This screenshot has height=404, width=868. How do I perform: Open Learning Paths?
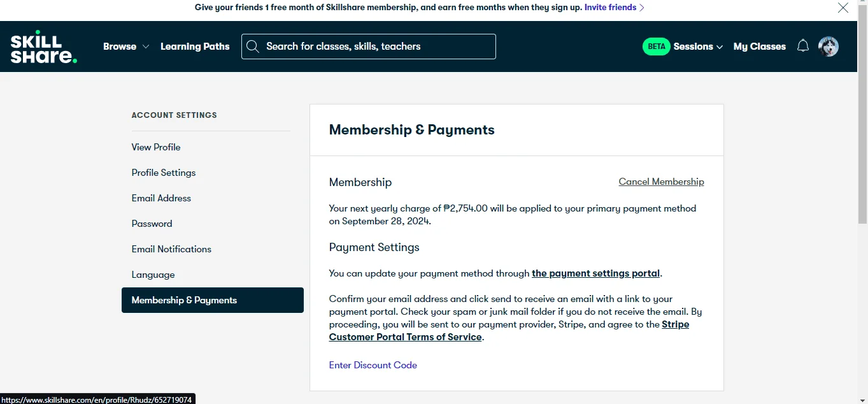195,47
